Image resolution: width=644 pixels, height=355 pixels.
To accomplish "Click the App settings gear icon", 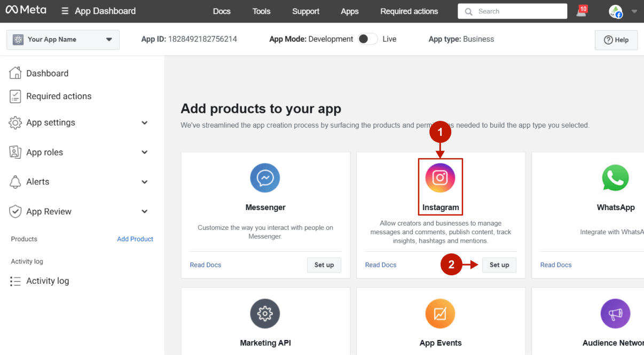I will (15, 122).
